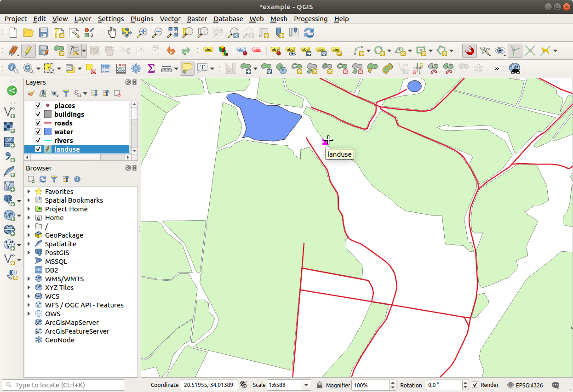Click the Enable Snapping magnet icon
Image resolution: width=573 pixels, height=392 pixels.
click(x=469, y=51)
